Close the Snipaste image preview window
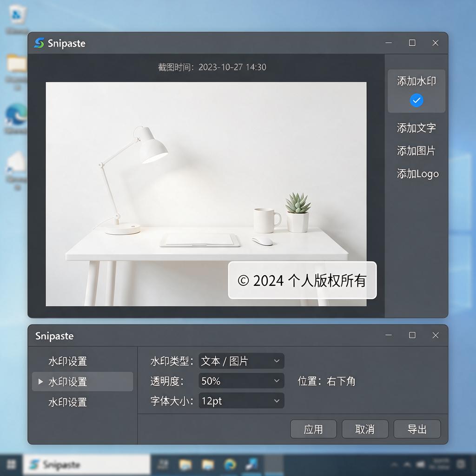Viewport: 476px width, 476px height. click(x=435, y=43)
